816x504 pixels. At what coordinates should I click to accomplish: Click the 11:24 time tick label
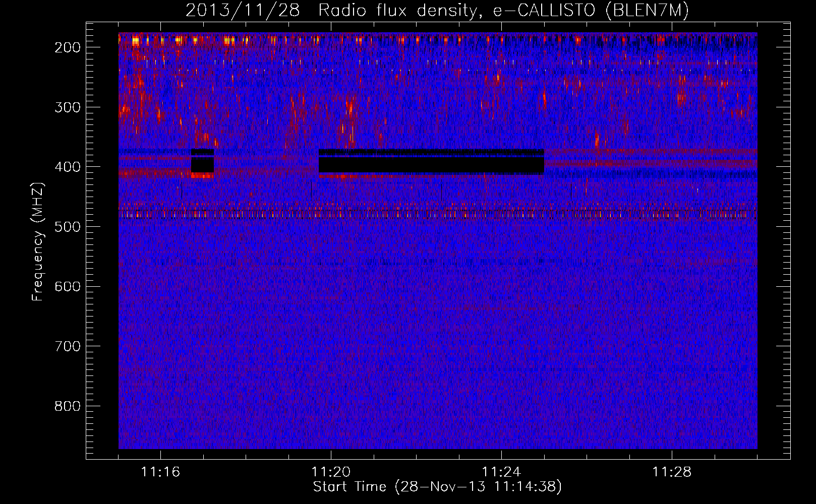pos(501,472)
